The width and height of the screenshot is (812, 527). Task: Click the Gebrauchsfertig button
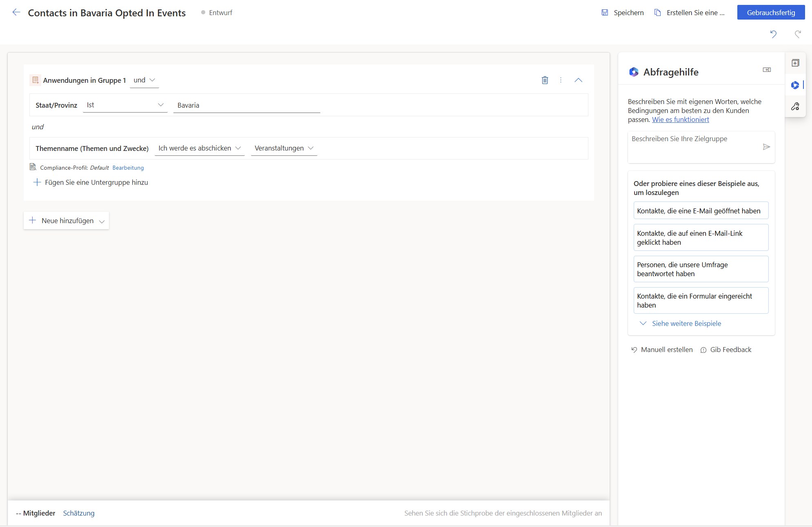pyautogui.click(x=770, y=13)
